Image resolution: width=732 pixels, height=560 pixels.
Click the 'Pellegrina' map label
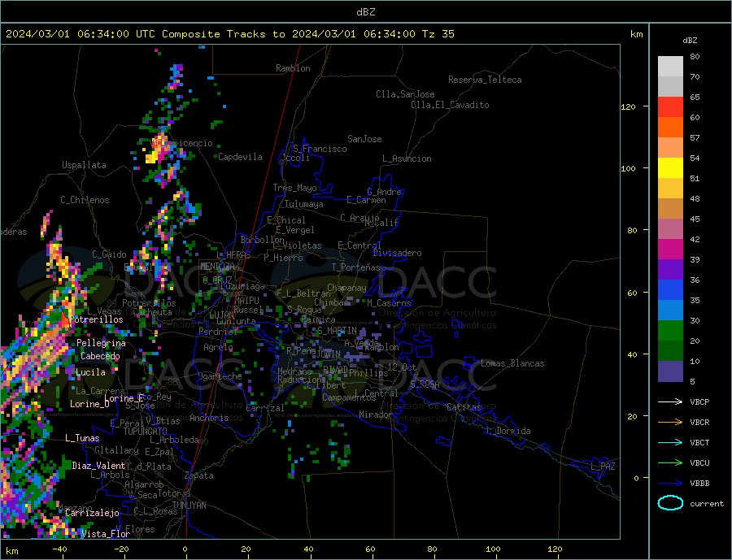click(102, 343)
